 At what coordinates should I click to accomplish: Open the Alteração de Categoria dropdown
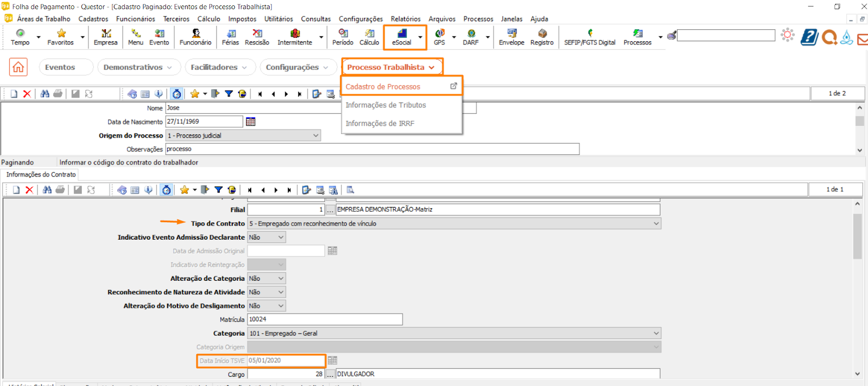coord(266,278)
